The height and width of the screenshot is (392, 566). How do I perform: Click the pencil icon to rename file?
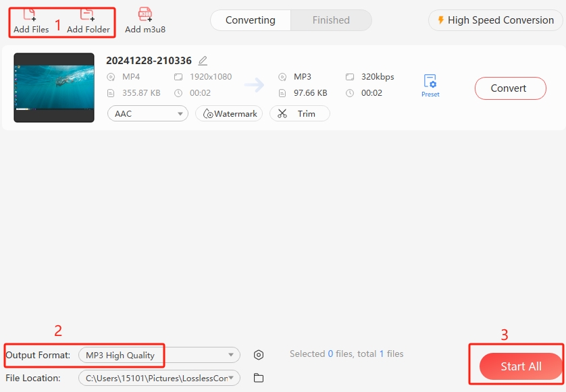pos(203,61)
